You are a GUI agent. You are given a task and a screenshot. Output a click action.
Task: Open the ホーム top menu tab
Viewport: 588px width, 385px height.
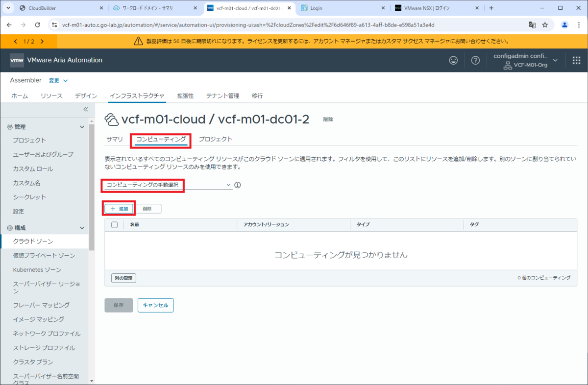tap(20, 96)
